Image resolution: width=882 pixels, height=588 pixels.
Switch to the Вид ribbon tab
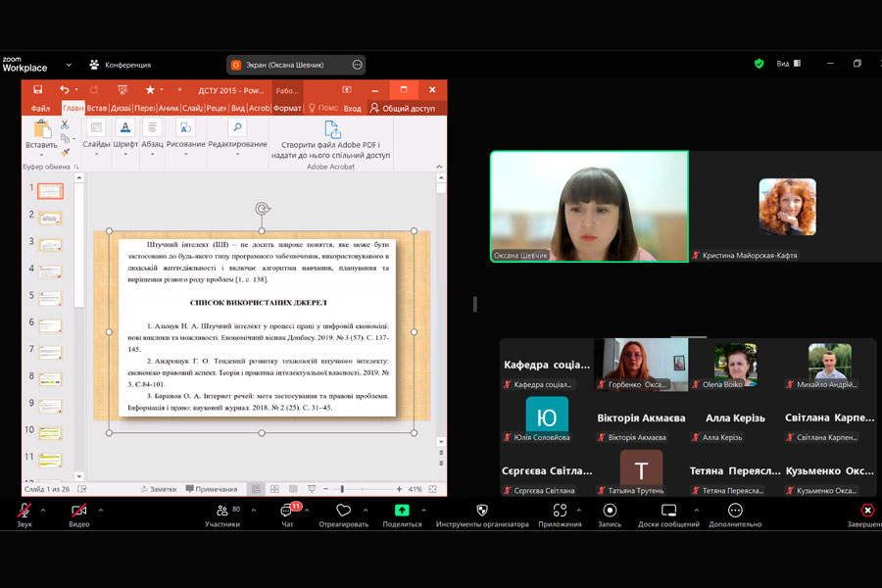point(238,109)
